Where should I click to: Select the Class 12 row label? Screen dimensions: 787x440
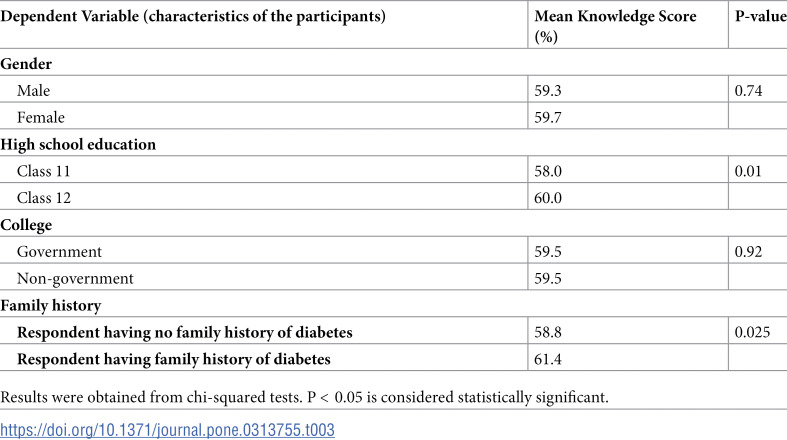tap(44, 198)
